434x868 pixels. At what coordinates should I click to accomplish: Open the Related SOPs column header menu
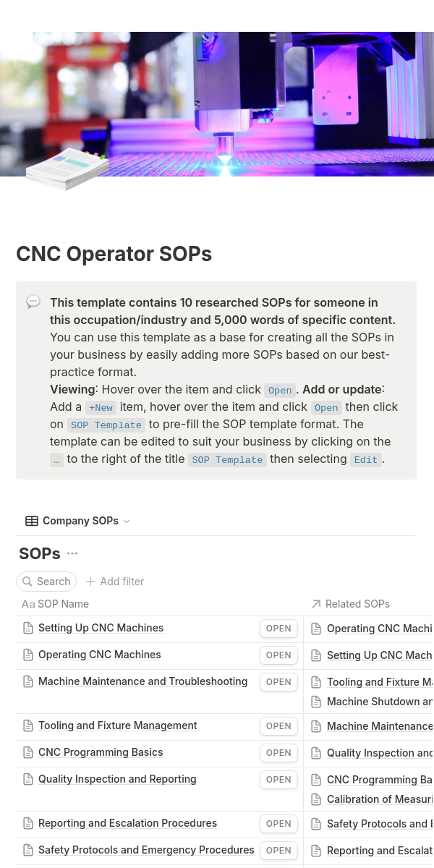pos(357,604)
